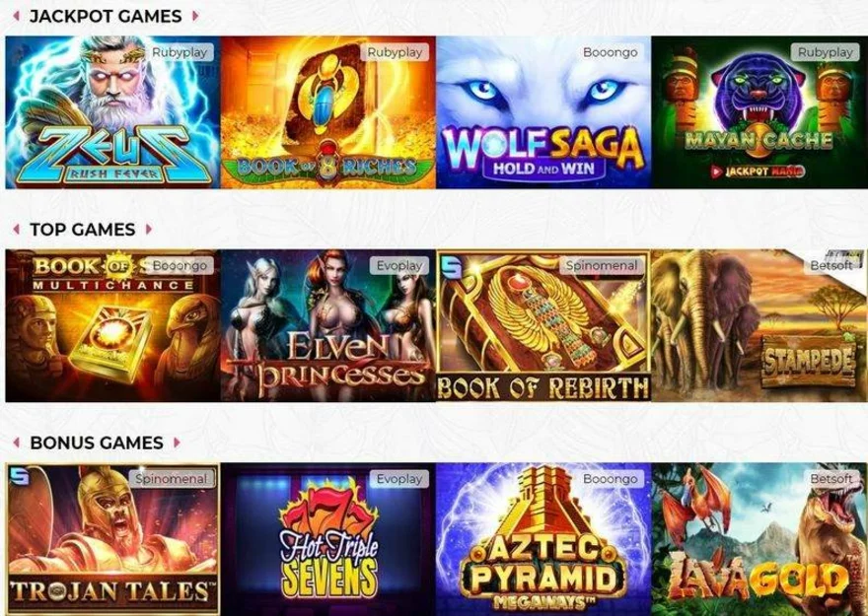Open Book of 8 Riches game

(x=328, y=112)
